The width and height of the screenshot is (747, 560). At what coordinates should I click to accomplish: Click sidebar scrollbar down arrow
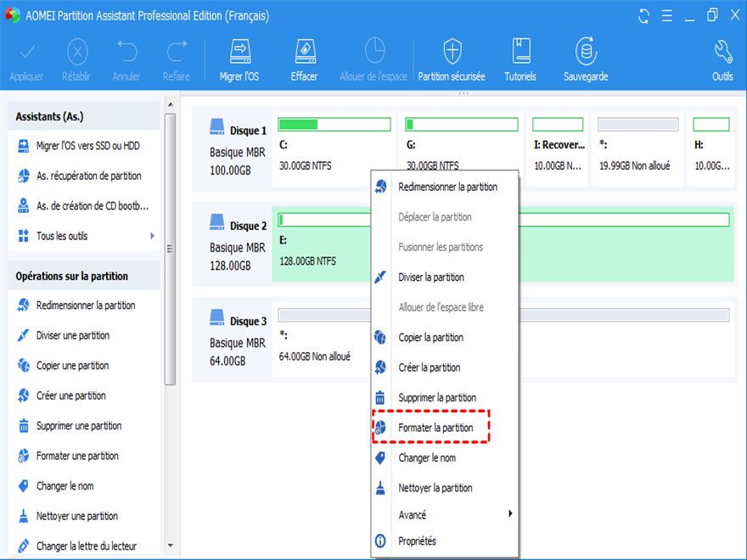[x=171, y=546]
